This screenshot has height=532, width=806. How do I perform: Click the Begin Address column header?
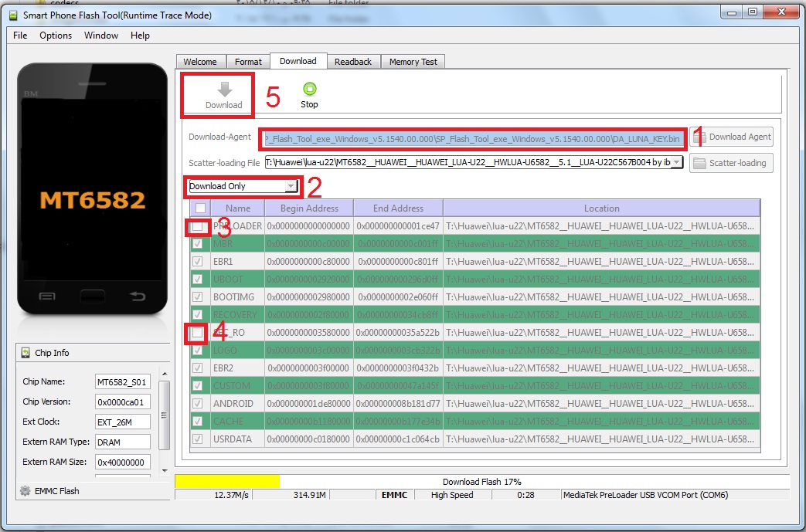(x=309, y=208)
